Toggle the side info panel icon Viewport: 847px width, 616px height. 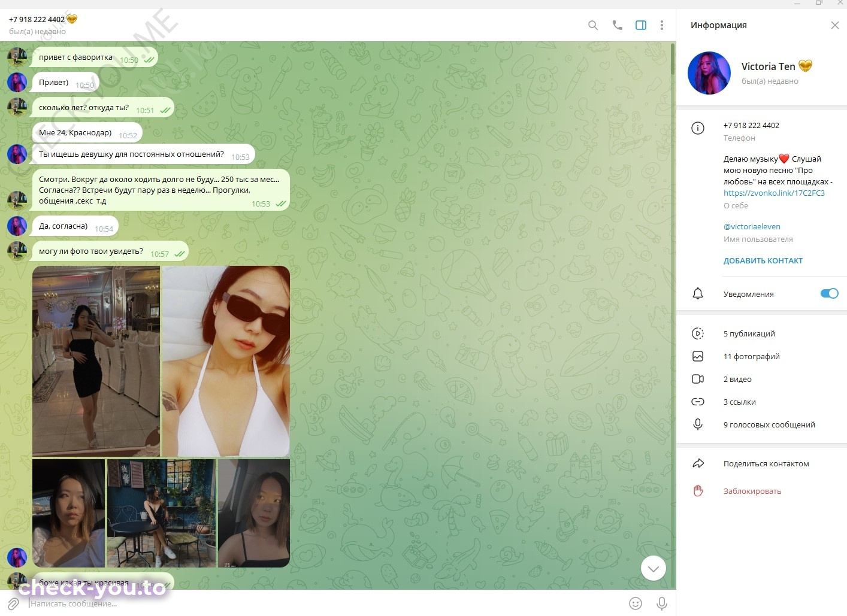click(641, 25)
